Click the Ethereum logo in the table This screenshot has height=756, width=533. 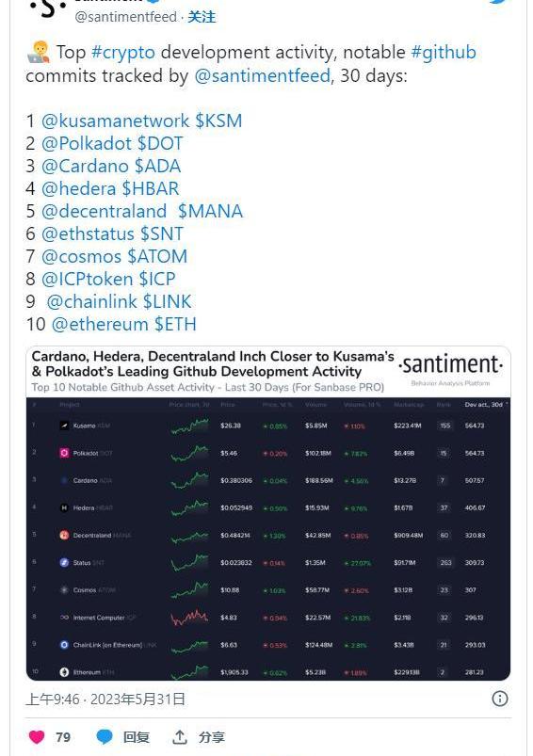[x=64, y=672]
